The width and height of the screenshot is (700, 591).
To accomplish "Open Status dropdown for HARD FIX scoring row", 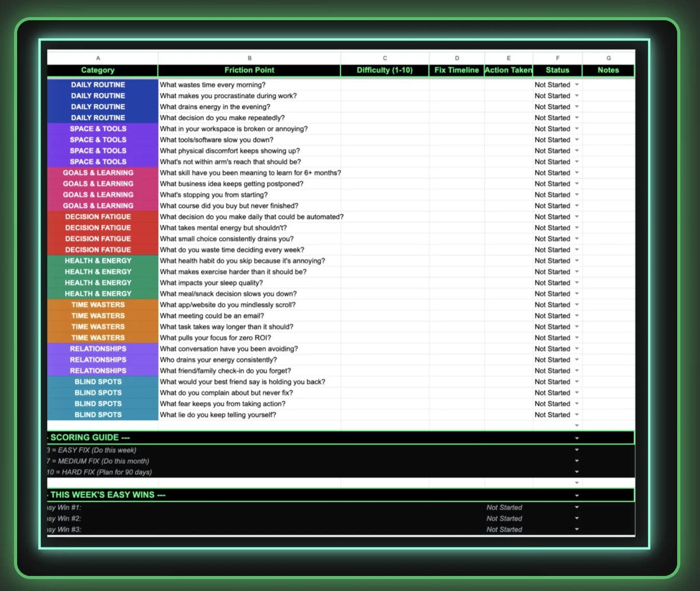I will click(x=577, y=472).
